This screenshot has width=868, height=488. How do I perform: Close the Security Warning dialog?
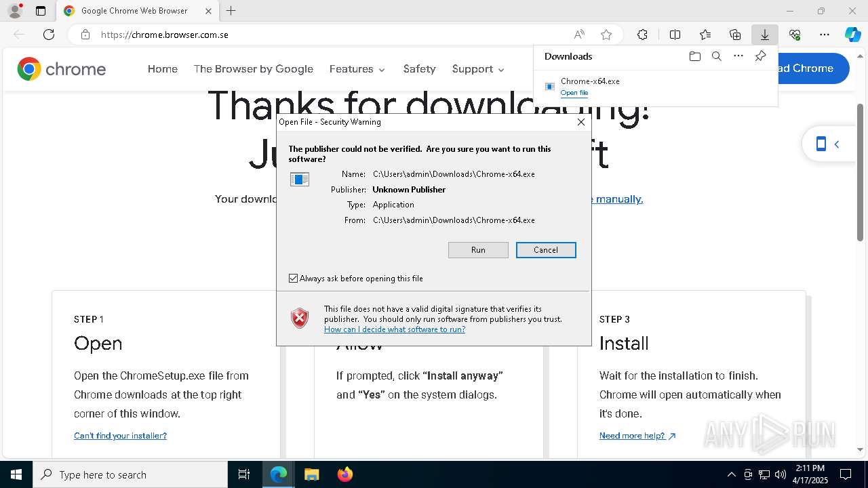pos(581,122)
